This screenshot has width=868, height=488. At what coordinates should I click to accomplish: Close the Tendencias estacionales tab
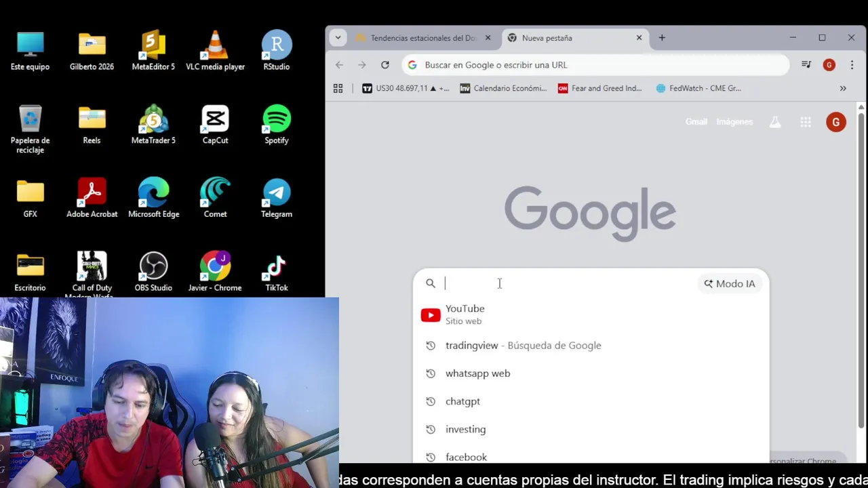point(488,38)
